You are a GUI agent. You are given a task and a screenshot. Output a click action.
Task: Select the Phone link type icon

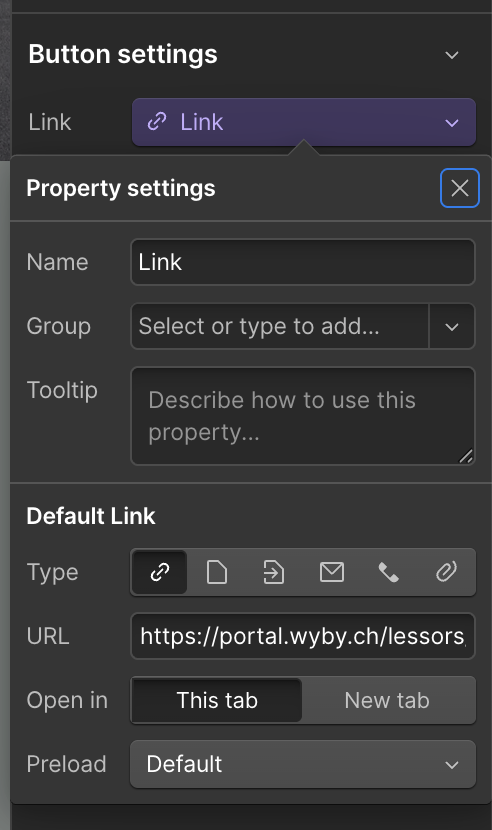[x=389, y=572]
